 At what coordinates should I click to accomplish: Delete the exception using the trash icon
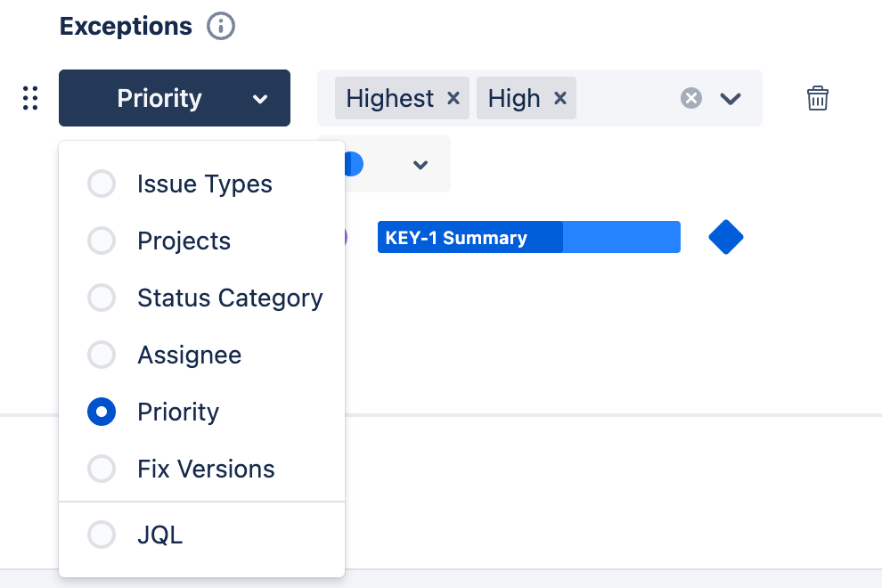click(x=818, y=98)
